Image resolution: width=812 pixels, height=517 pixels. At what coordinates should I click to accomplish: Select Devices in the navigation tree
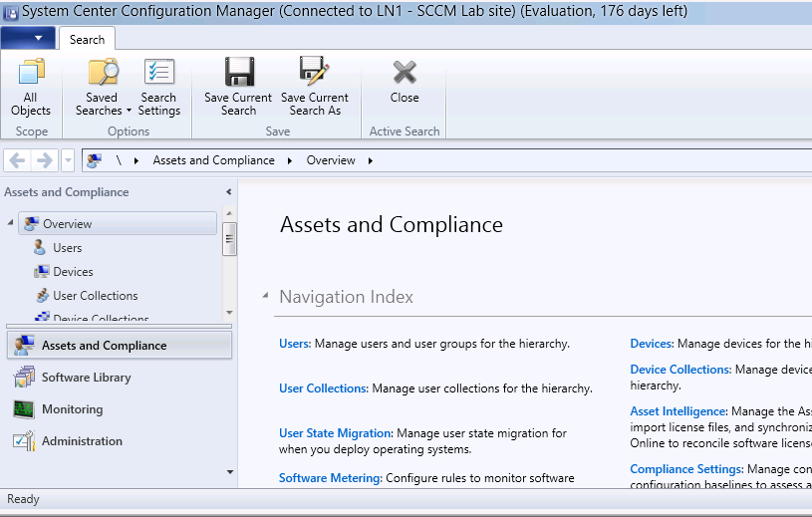point(73,272)
